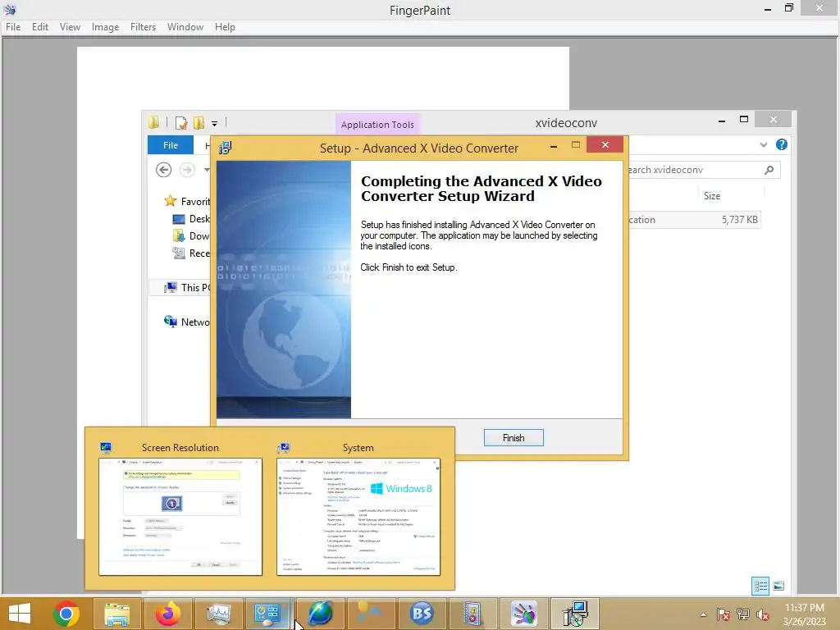
Task: Open FingerPaint View menu
Action: pyautogui.click(x=71, y=27)
